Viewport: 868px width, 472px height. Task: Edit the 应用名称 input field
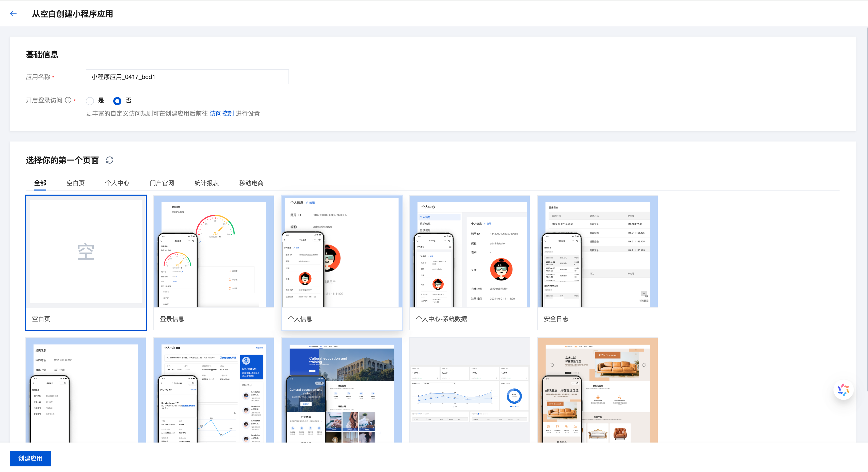click(x=187, y=77)
